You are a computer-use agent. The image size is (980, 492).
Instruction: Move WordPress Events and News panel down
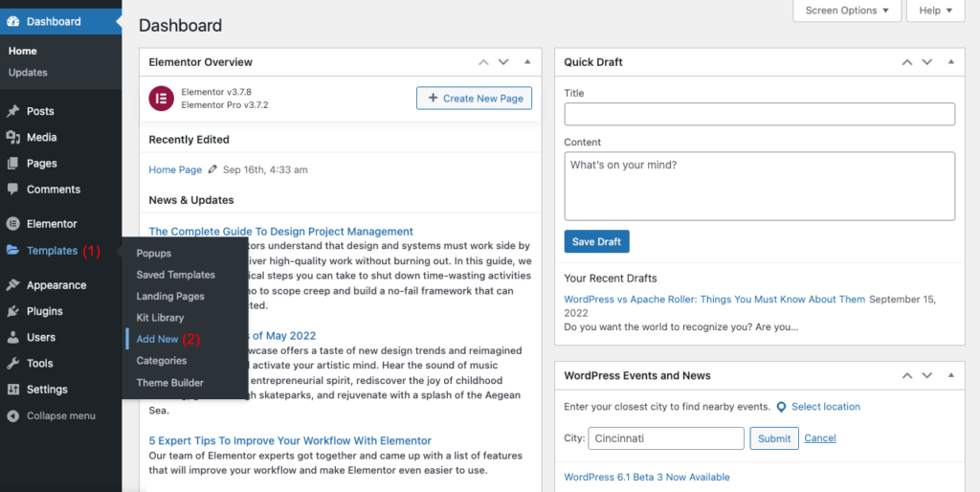pos(926,376)
